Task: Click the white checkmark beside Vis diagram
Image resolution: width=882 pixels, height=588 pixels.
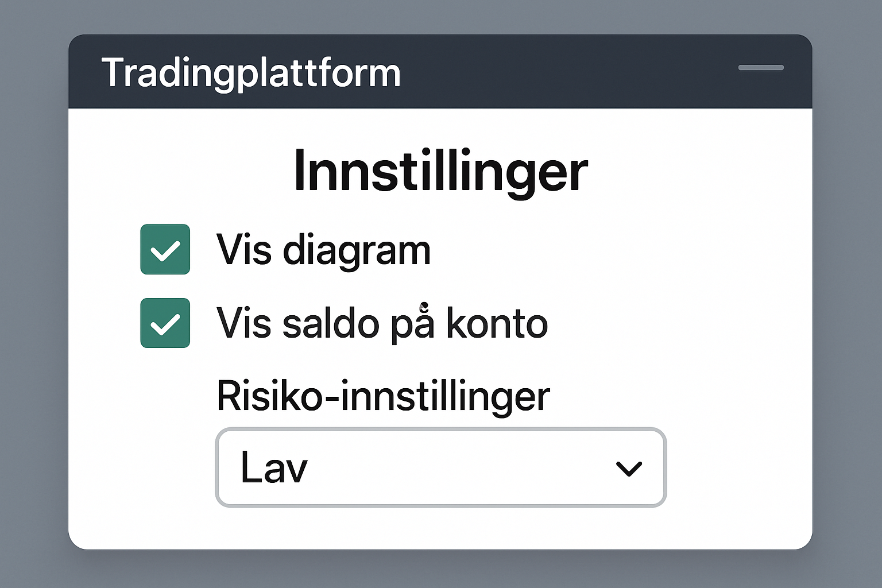Action: pyautogui.click(x=165, y=251)
